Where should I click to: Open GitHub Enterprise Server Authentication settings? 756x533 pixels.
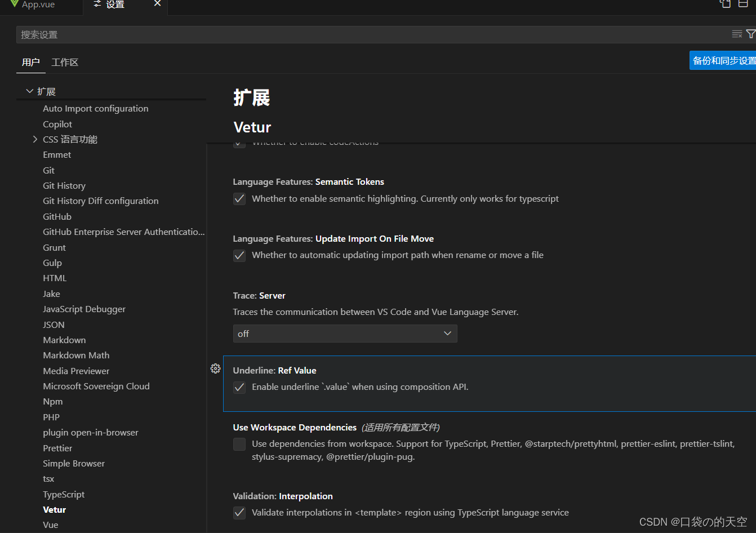tap(124, 232)
